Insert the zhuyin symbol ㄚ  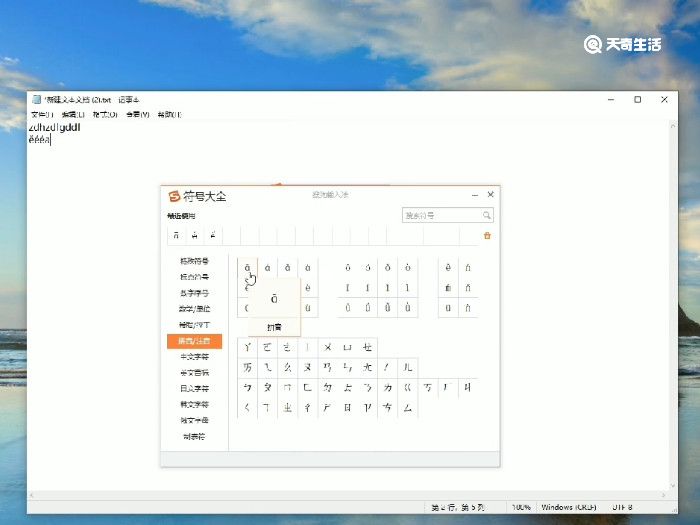(247, 347)
